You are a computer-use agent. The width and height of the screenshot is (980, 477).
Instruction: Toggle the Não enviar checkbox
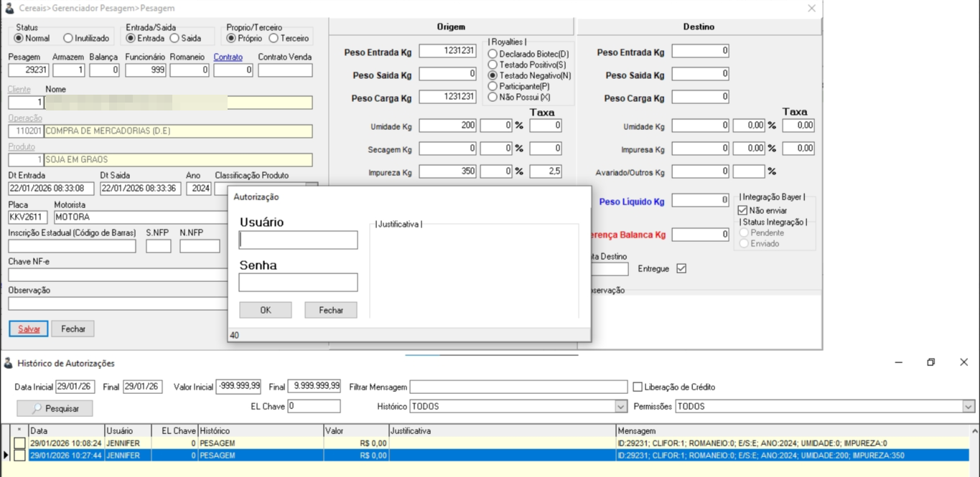[x=743, y=210]
